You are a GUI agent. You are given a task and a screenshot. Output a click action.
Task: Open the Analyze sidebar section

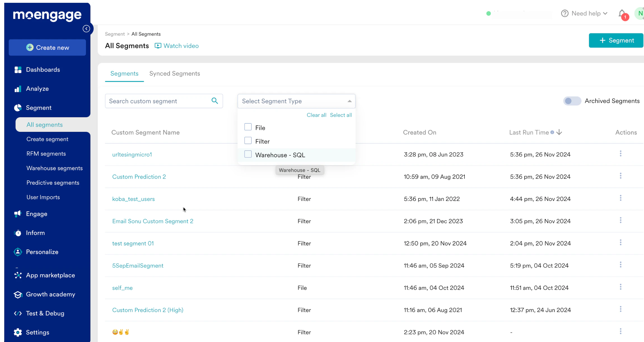[37, 89]
